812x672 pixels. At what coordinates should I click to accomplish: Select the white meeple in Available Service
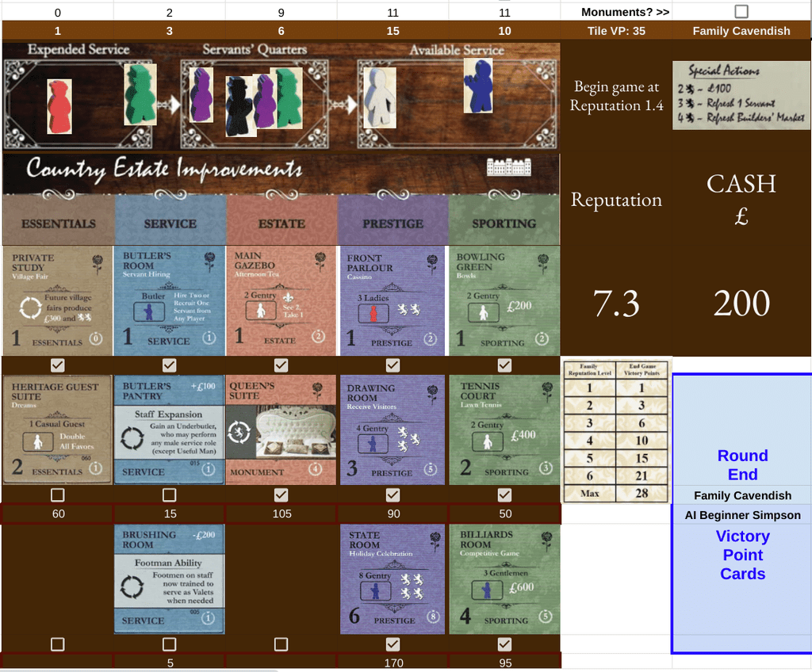[x=378, y=99]
